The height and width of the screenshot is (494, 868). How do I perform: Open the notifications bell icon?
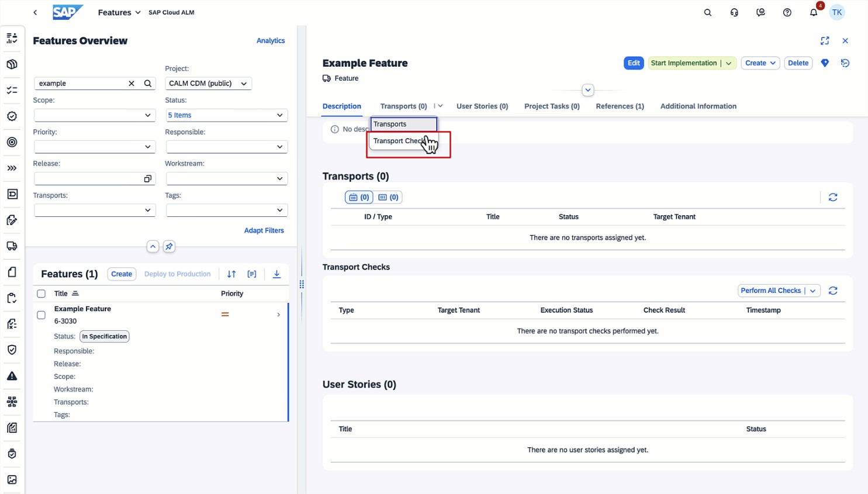click(x=813, y=12)
